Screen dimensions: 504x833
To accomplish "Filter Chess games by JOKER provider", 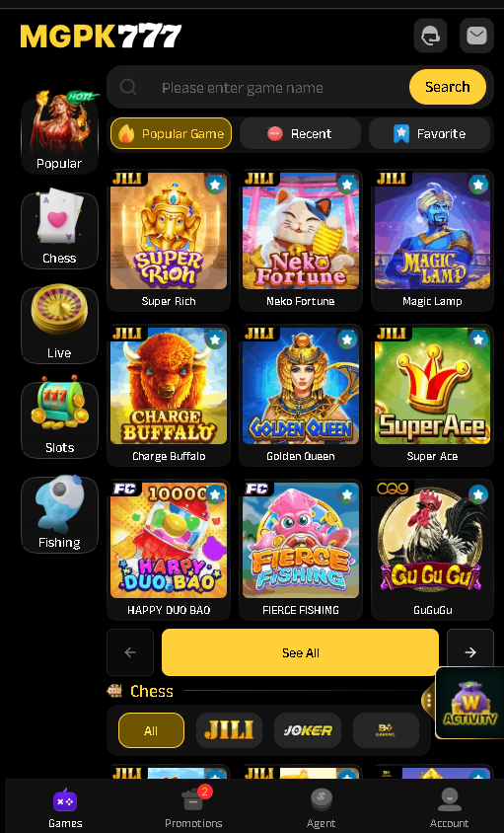I will pyautogui.click(x=308, y=730).
